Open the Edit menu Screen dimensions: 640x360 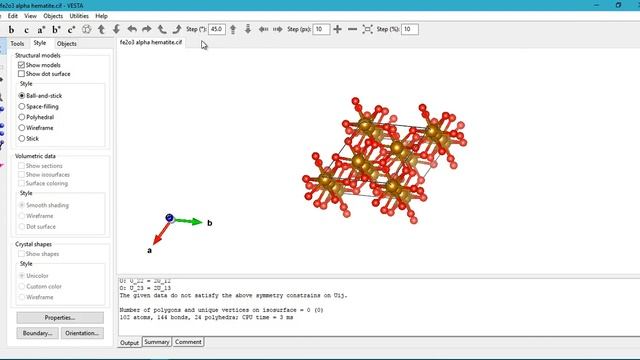pyautogui.click(x=13, y=16)
